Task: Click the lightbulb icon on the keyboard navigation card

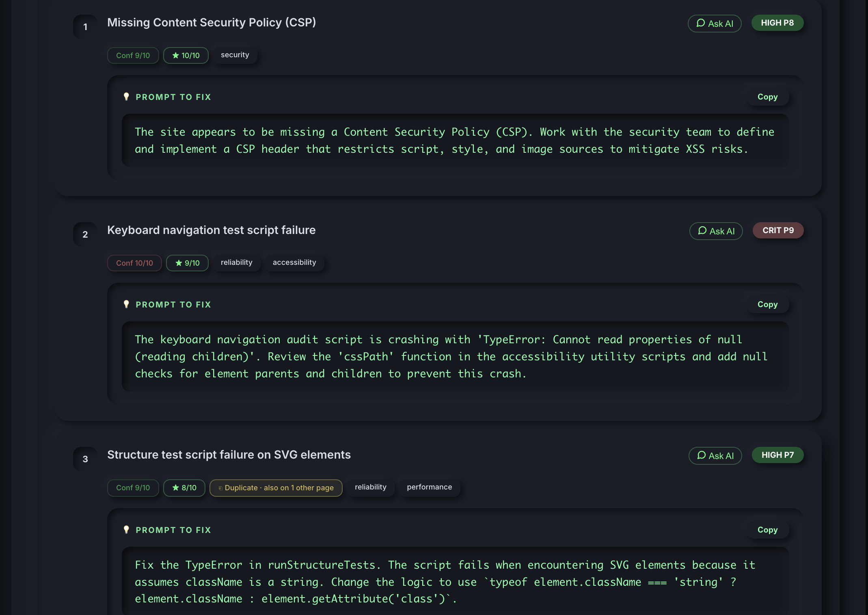Action: click(x=127, y=304)
